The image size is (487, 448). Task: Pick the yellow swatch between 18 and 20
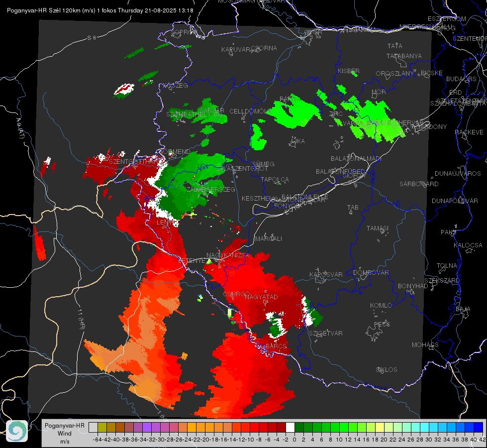(x=380, y=428)
